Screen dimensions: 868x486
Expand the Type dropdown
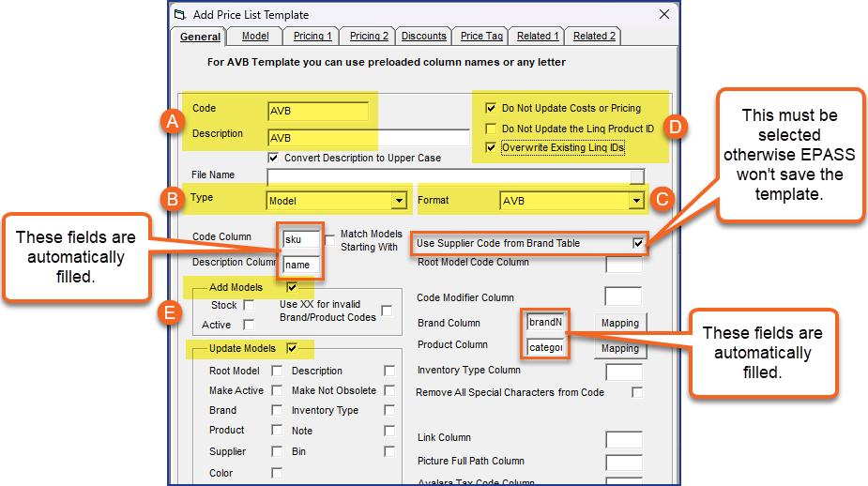point(399,201)
